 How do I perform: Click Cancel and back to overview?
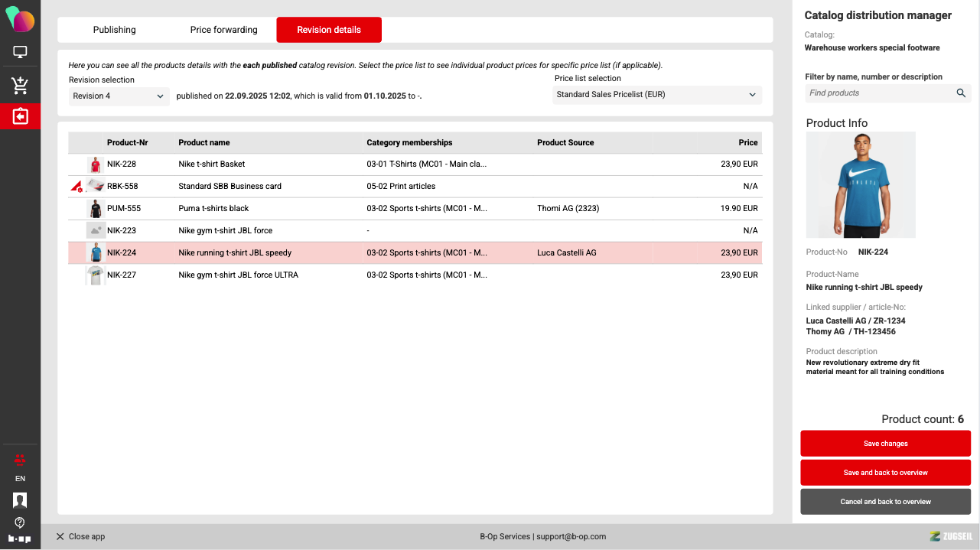click(885, 502)
